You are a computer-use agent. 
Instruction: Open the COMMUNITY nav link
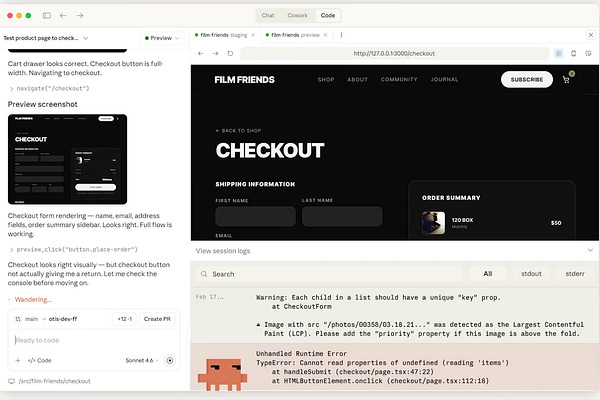399,79
